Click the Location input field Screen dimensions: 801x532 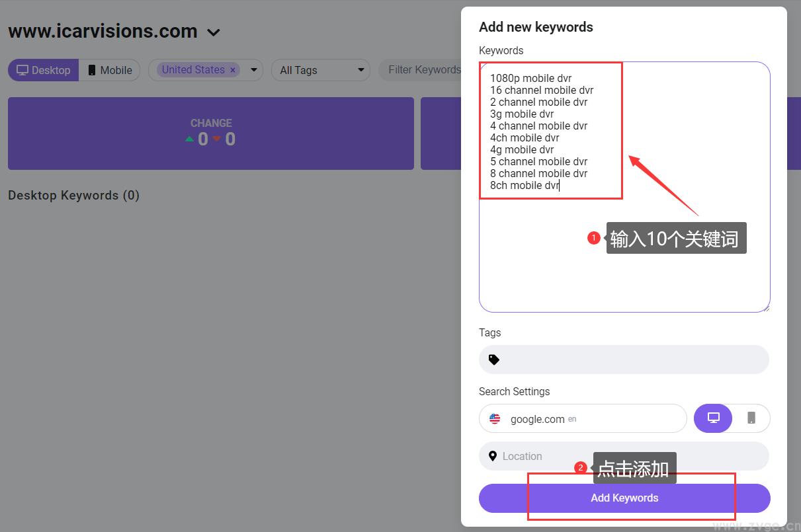click(628, 456)
